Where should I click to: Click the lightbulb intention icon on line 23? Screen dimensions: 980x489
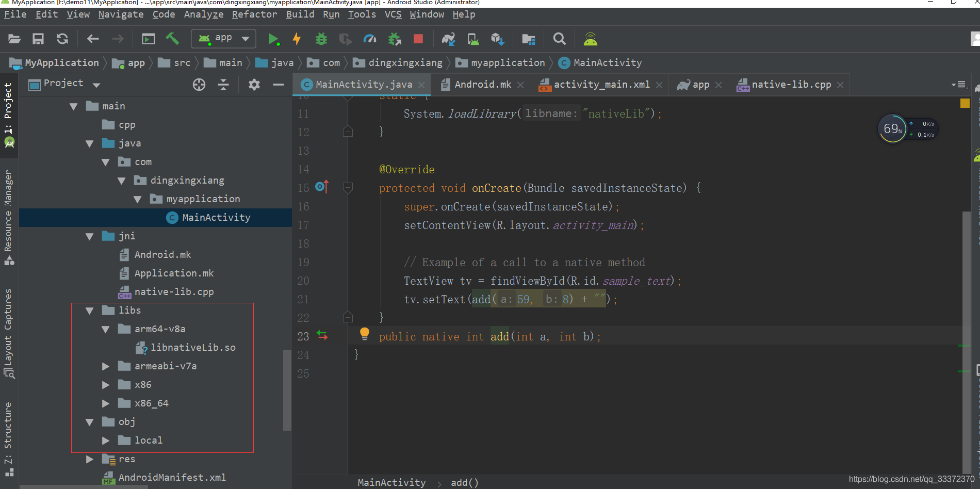tap(365, 334)
